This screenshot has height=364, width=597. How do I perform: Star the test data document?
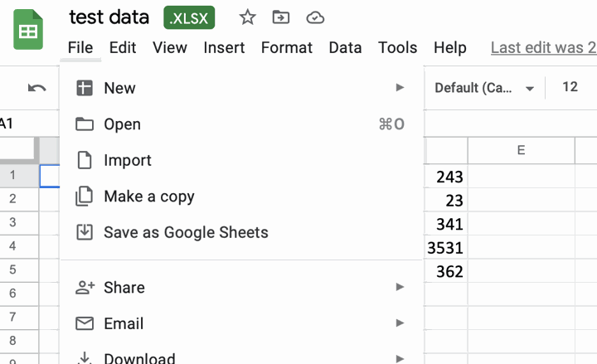(247, 17)
